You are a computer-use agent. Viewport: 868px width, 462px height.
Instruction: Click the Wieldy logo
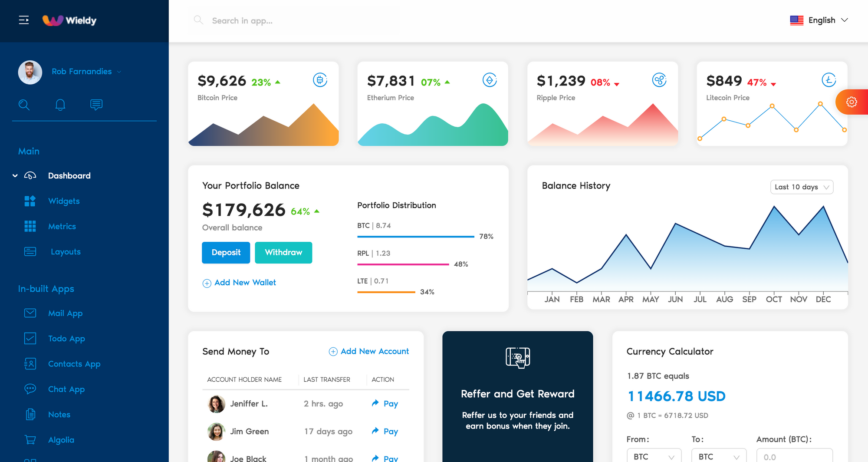pos(69,20)
